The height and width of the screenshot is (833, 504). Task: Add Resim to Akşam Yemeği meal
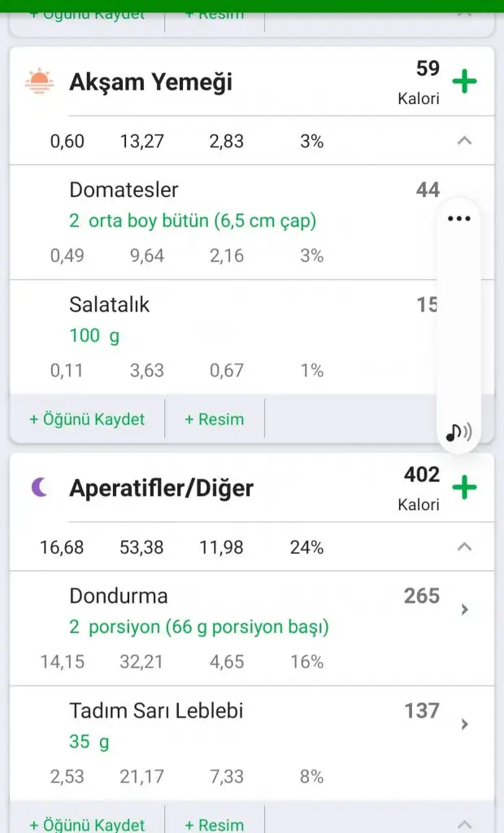click(215, 419)
